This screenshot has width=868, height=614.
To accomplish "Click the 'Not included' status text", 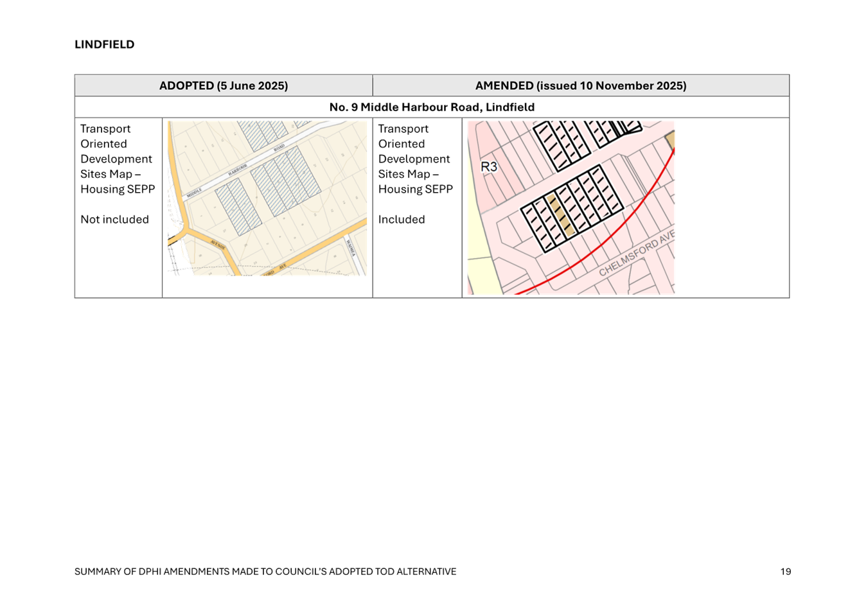I will 114,220.
